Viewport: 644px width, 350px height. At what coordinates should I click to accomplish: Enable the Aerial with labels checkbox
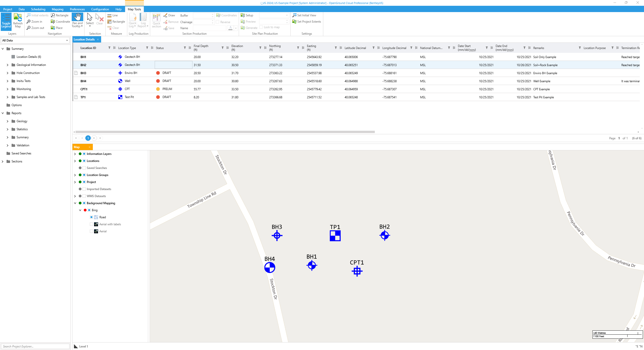[91, 224]
